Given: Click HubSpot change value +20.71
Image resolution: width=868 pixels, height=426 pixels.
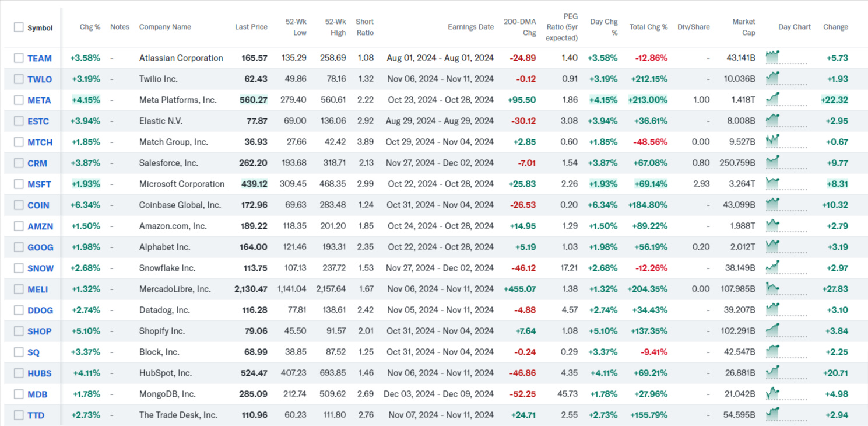Looking at the screenshot, I should [x=837, y=373].
